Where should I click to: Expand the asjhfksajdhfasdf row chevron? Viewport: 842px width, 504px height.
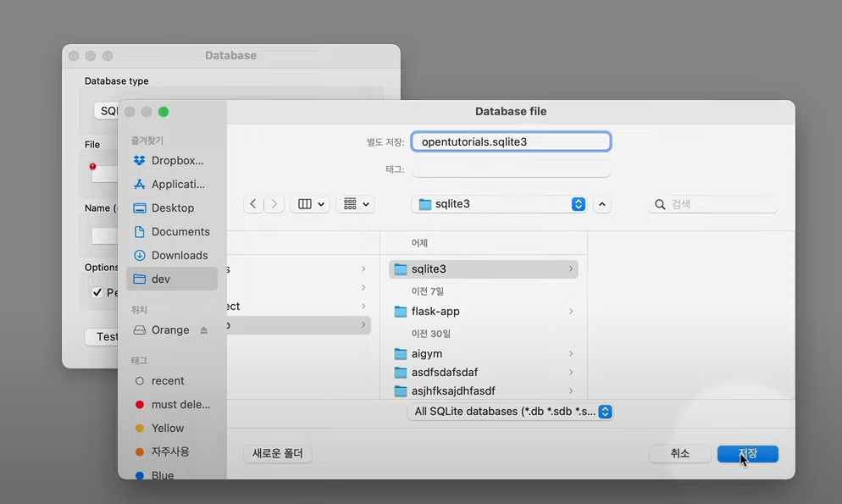click(571, 390)
